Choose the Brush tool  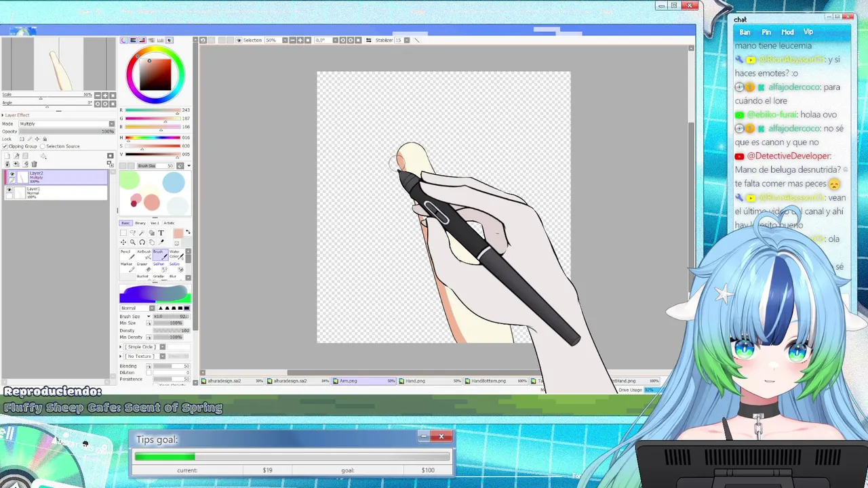click(x=160, y=255)
